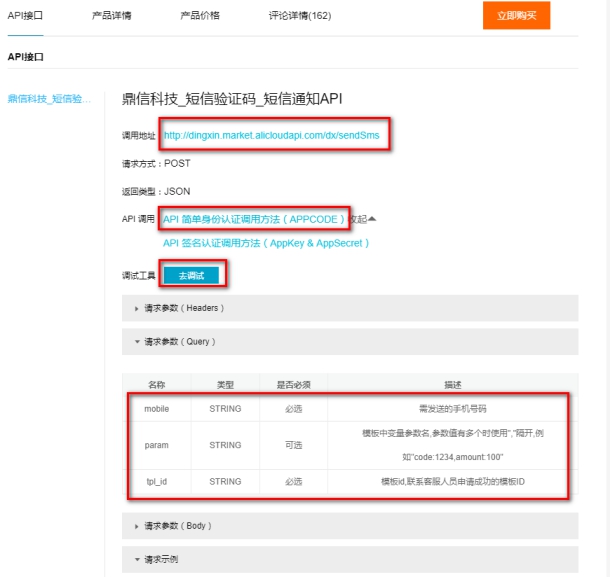This screenshot has width=610, height=578.
Task: Open the 产品详情 tab
Action: pos(112,16)
